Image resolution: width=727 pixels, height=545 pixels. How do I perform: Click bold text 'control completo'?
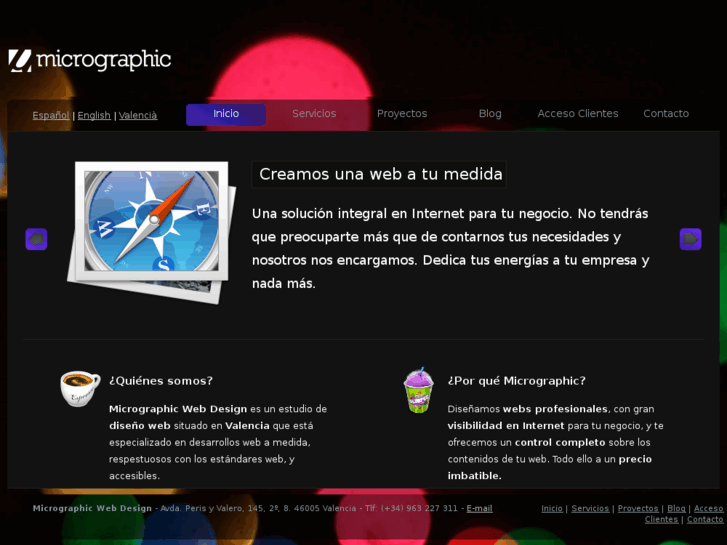tap(560, 442)
